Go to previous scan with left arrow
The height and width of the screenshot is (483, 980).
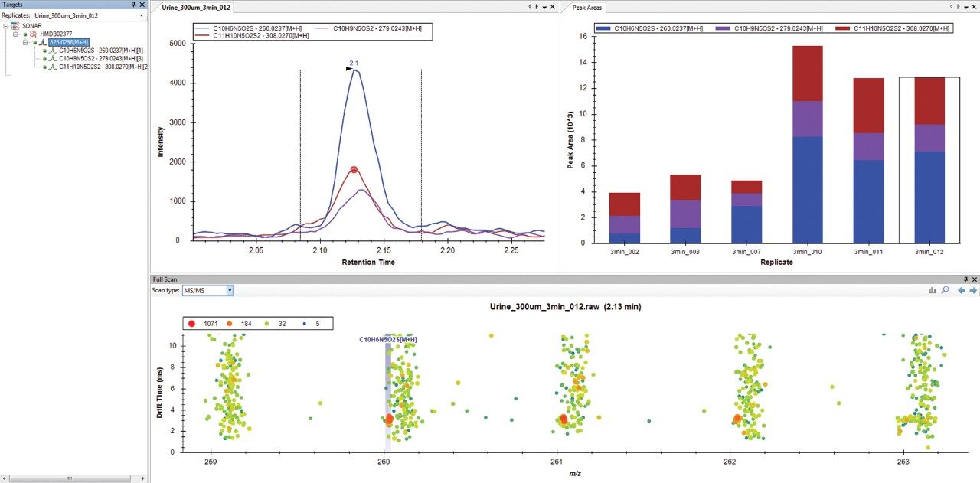click(962, 291)
